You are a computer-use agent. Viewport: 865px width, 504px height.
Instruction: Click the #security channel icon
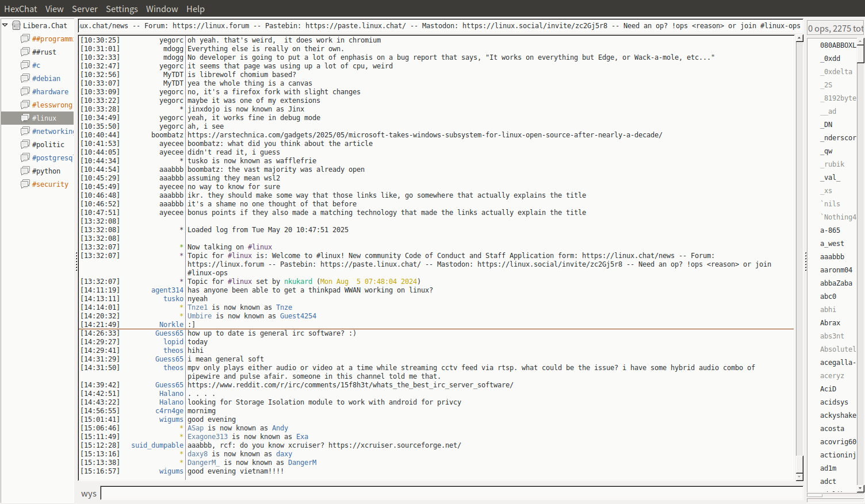[x=25, y=184]
